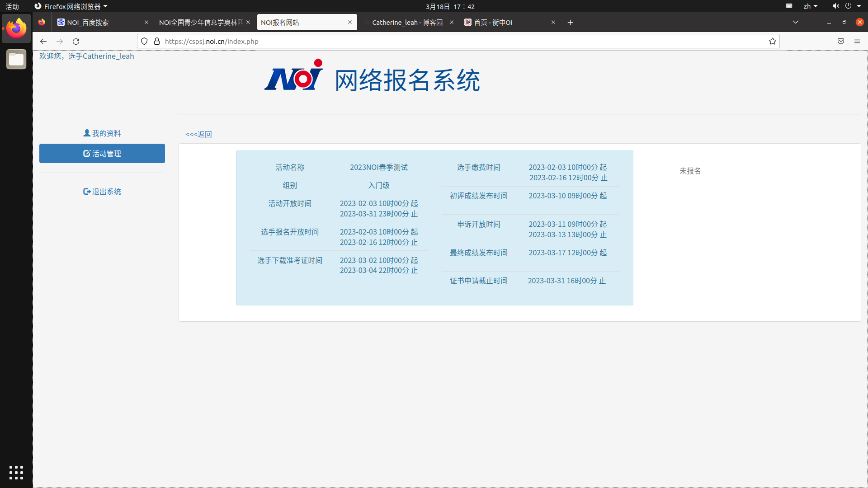868x488 pixels.
Task: Go back with browser back arrow
Action: [x=43, y=41]
